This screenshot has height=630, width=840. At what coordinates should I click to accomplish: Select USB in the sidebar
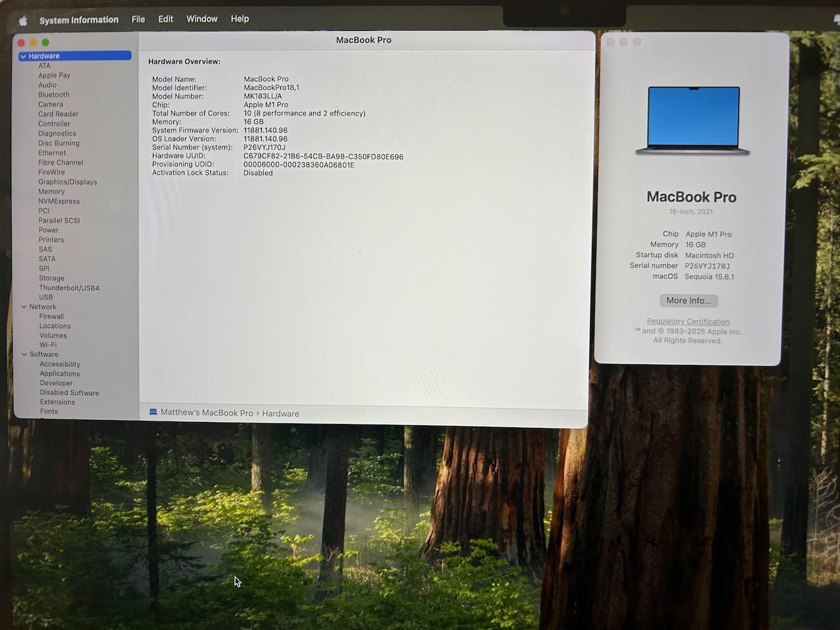46,297
